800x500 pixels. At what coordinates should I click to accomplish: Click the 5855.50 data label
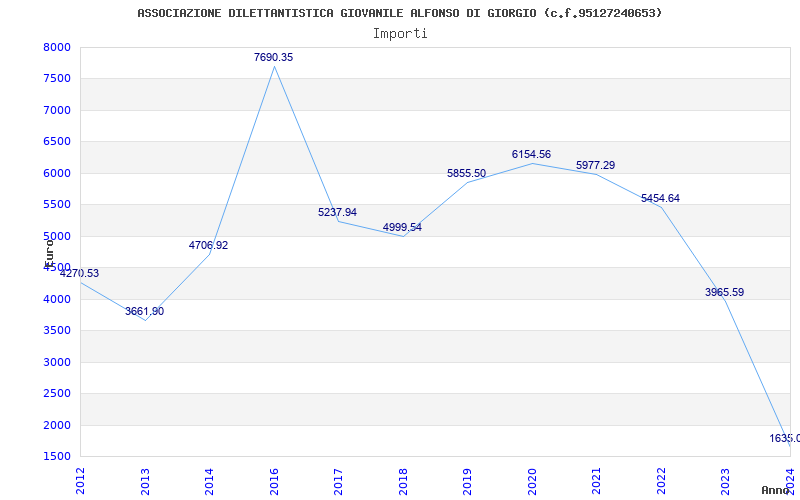tap(466, 173)
